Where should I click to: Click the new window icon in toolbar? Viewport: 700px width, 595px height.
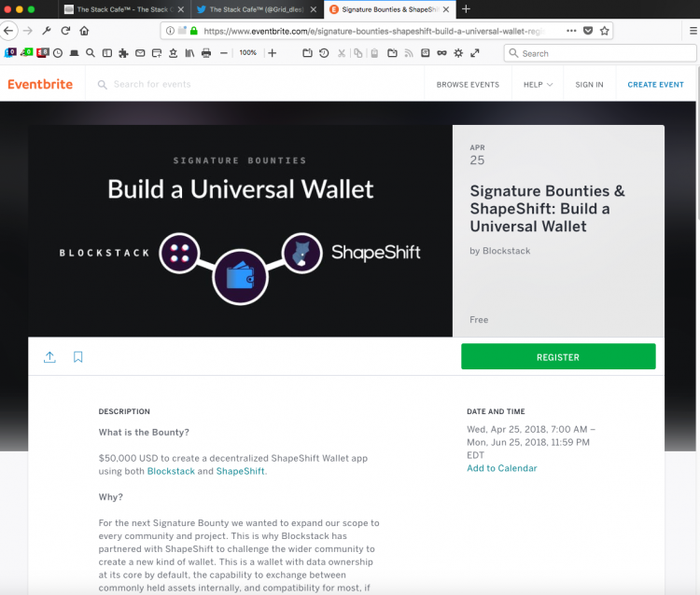point(157,53)
